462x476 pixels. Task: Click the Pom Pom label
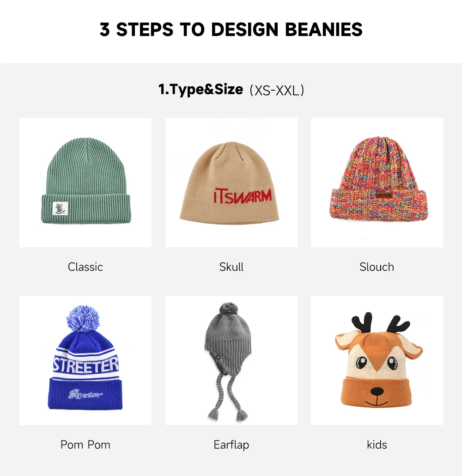[85, 445]
